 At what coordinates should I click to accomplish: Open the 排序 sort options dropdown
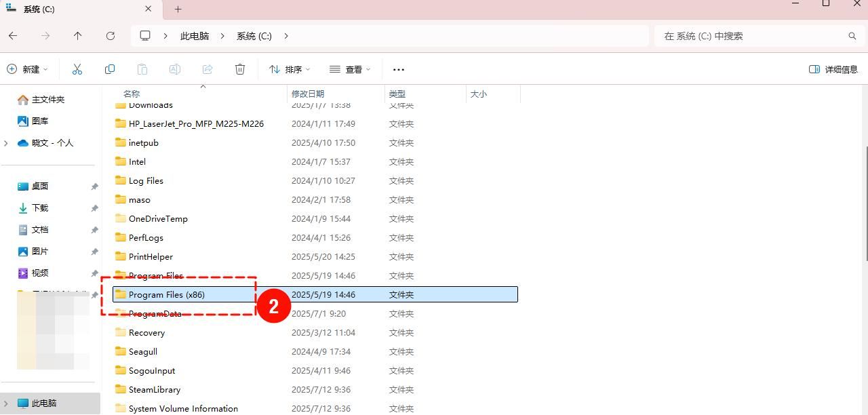click(x=290, y=68)
